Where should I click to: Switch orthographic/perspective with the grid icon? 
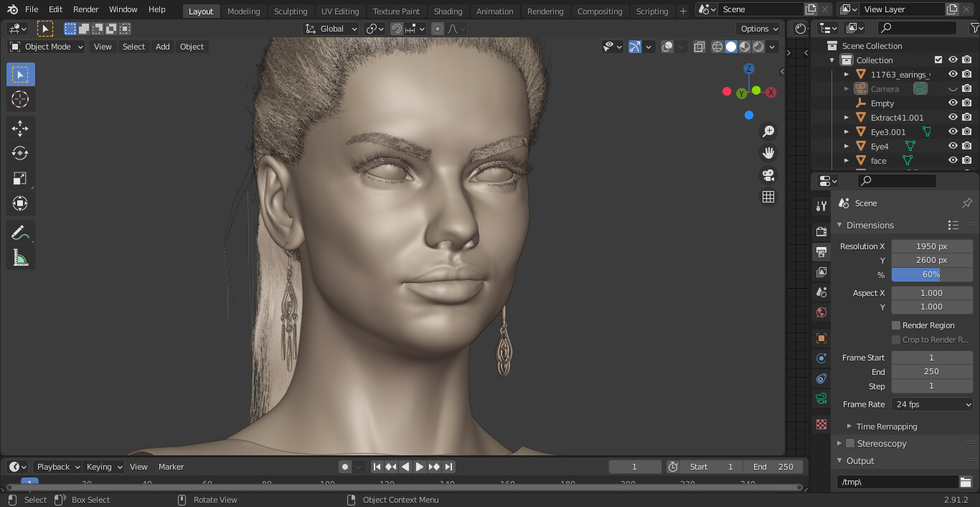pos(768,197)
